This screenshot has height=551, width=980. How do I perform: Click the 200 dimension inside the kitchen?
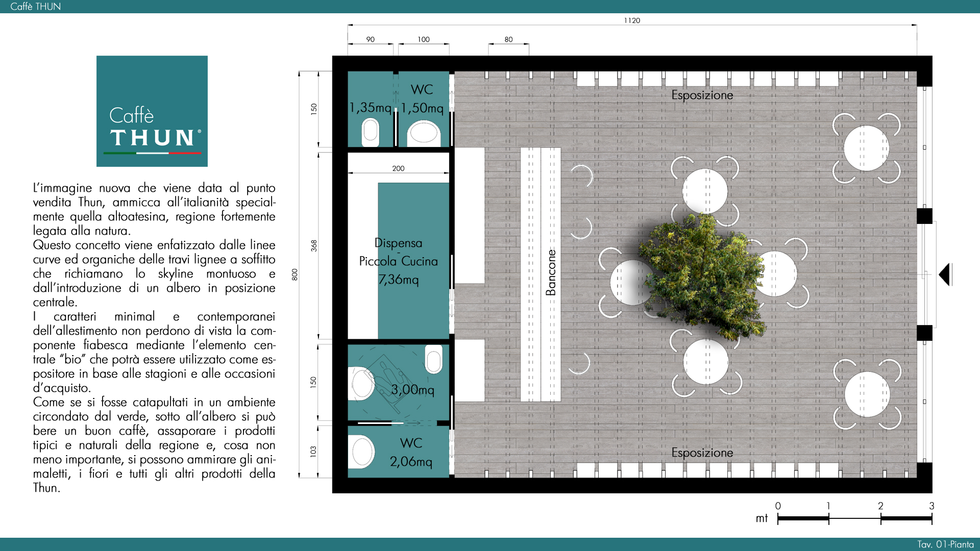tap(398, 168)
